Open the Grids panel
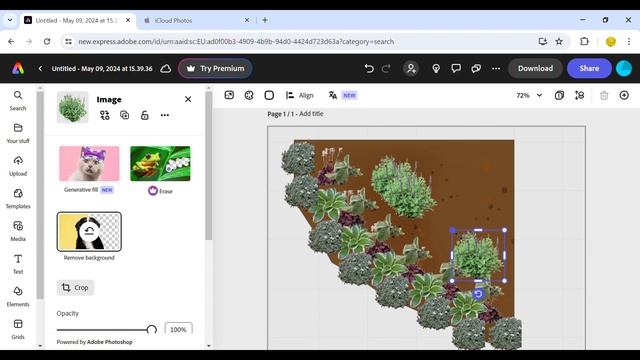The image size is (640, 360). (18, 329)
